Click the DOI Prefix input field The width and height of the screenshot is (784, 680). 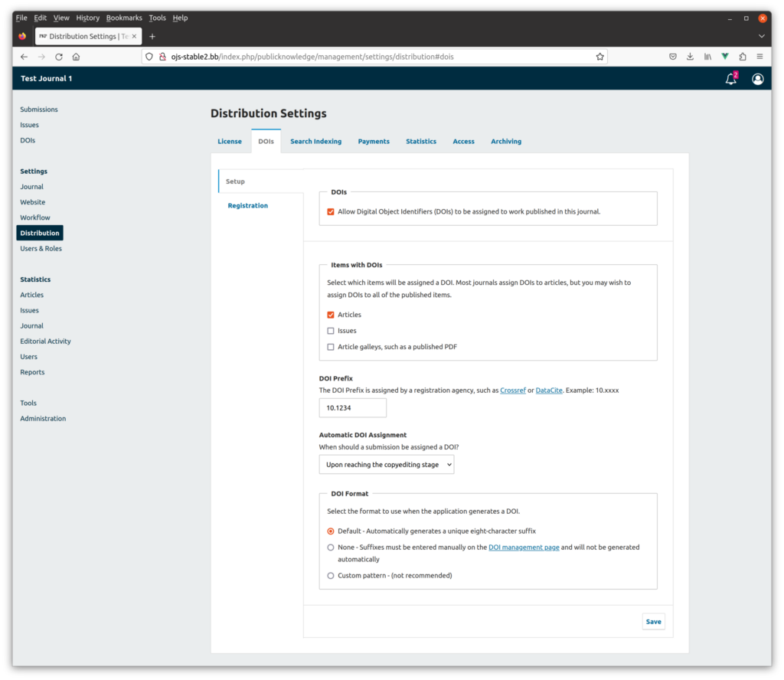(352, 408)
